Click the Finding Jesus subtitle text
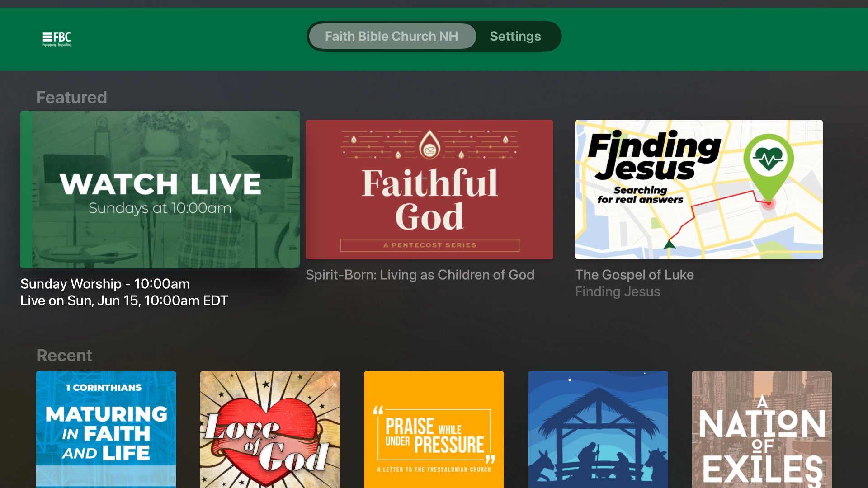 point(617,291)
